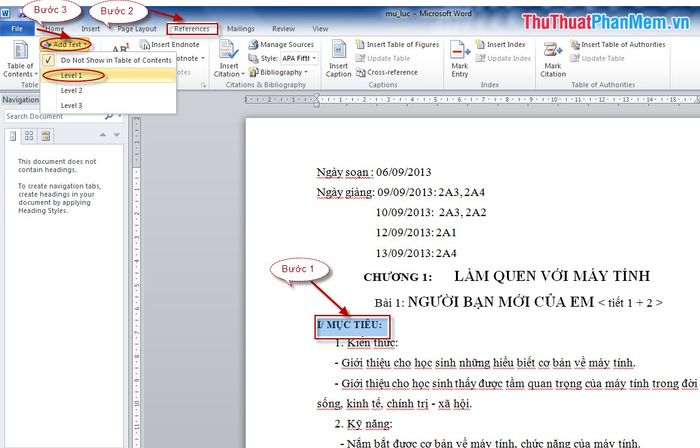
Task: Click the line Ngày soạn: 06/09/2013
Action: (374, 172)
